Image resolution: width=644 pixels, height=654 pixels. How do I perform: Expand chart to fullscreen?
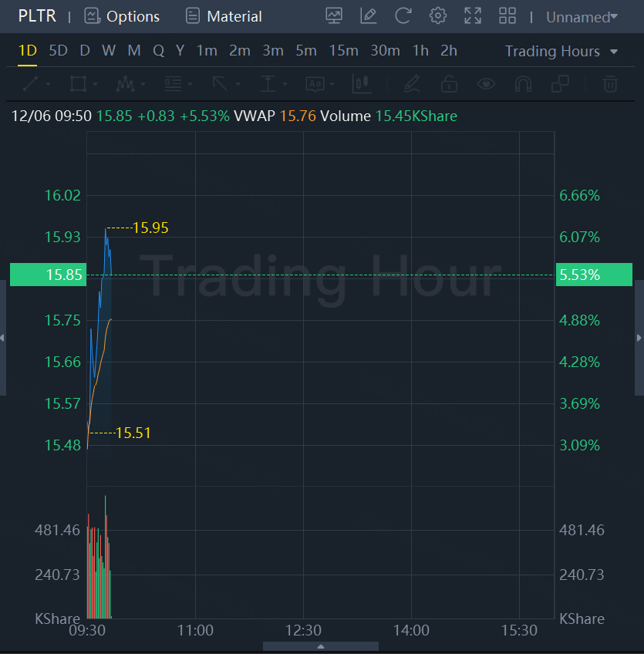click(473, 16)
